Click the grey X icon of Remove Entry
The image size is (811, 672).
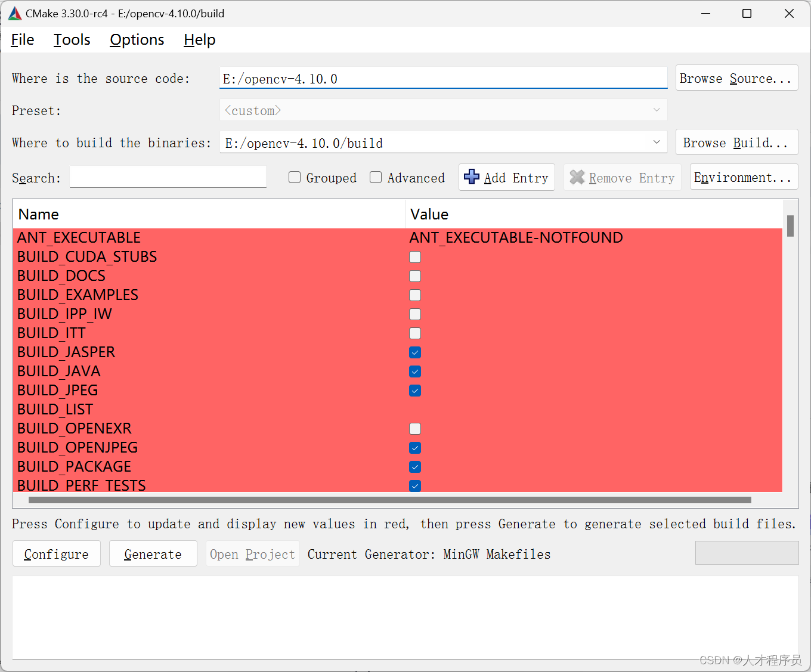[577, 177]
